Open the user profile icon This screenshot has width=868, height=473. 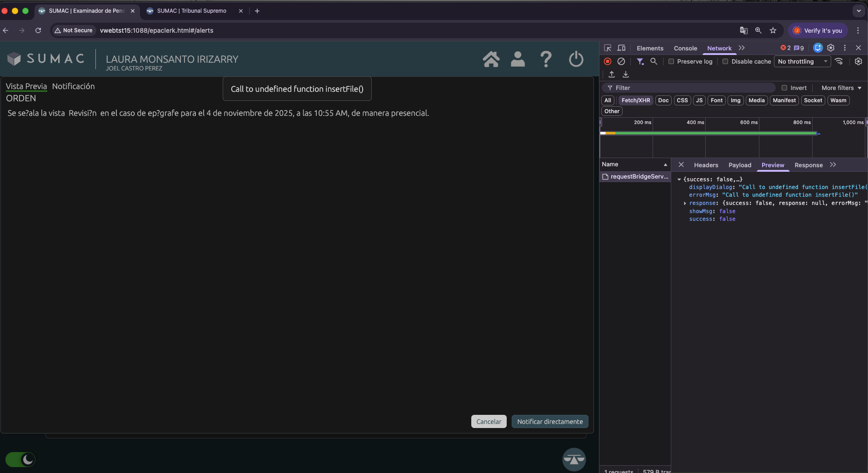point(518,59)
